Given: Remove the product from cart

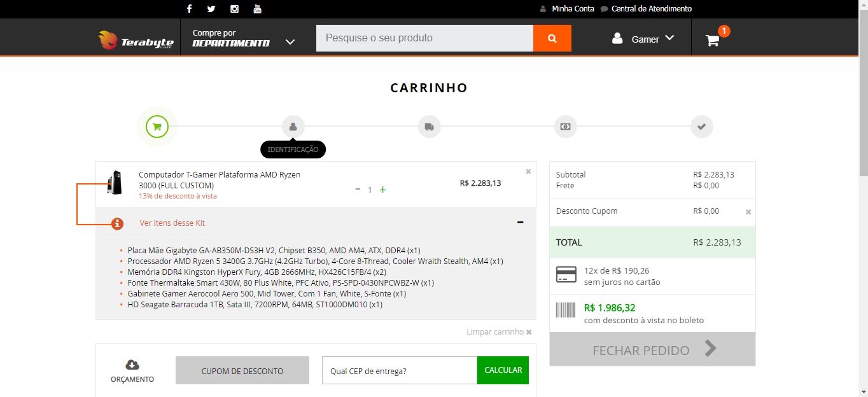Looking at the screenshot, I should (x=528, y=171).
